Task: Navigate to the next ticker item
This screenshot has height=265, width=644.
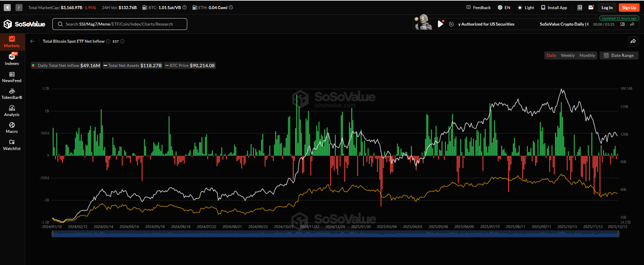Action: point(19,7)
